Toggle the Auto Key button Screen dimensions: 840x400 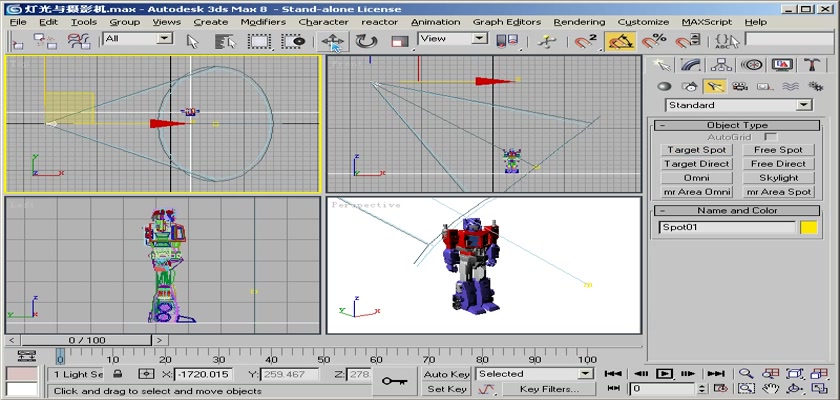click(446, 374)
